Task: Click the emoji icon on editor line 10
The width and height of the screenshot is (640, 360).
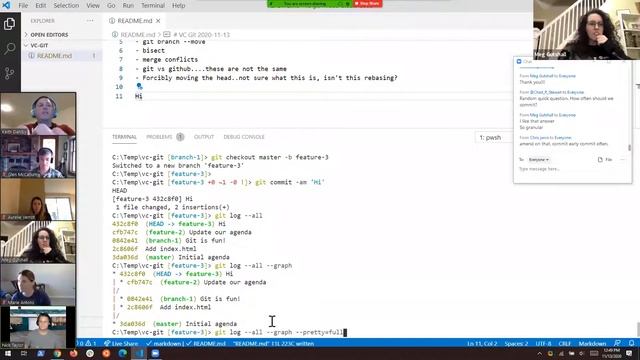Action: [139, 86]
